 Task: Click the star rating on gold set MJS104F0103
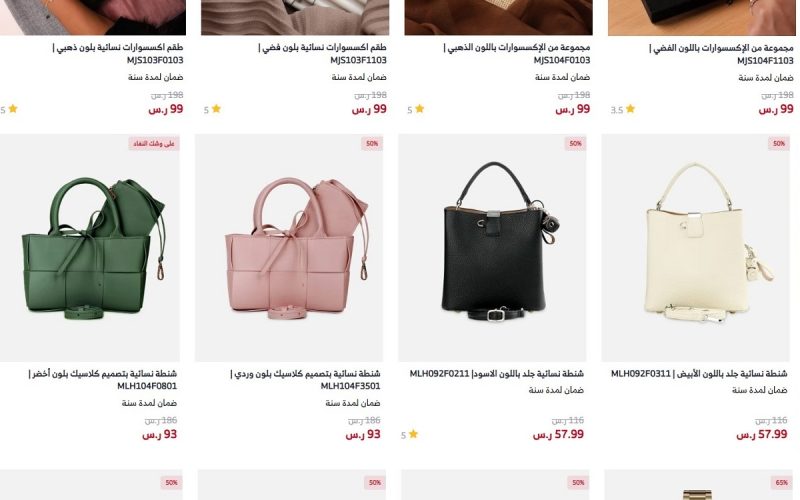coord(415,109)
